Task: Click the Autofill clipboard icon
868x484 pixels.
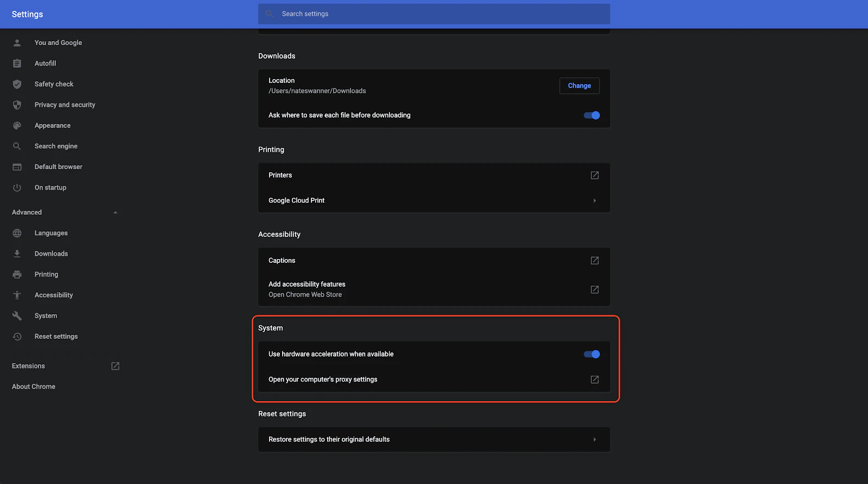Action: point(17,63)
